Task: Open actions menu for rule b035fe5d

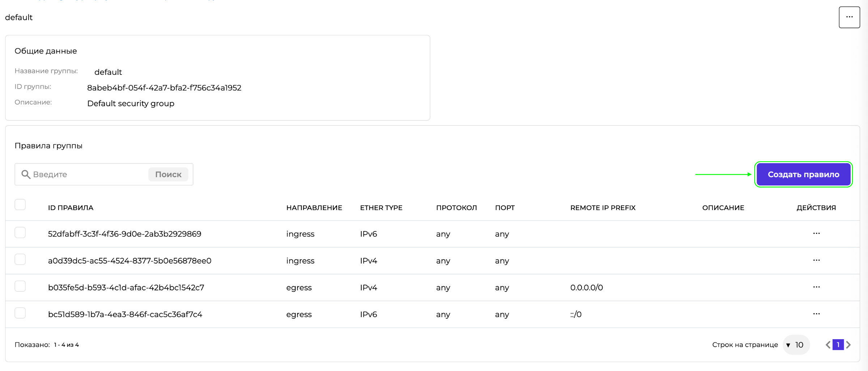Action: coord(816,287)
